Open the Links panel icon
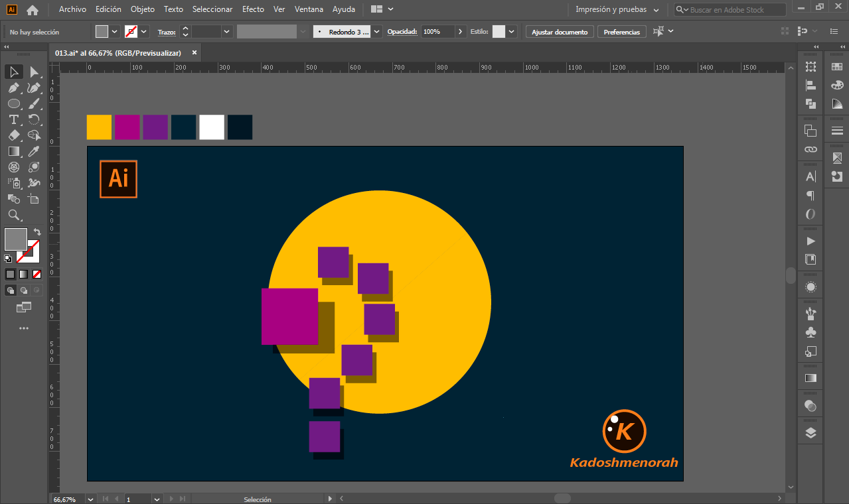The height and width of the screenshot is (504, 849). point(810,149)
